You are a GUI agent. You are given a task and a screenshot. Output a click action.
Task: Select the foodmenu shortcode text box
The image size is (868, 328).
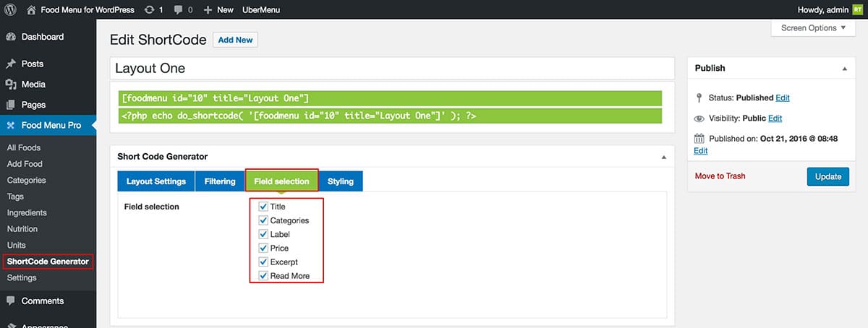tap(391, 98)
